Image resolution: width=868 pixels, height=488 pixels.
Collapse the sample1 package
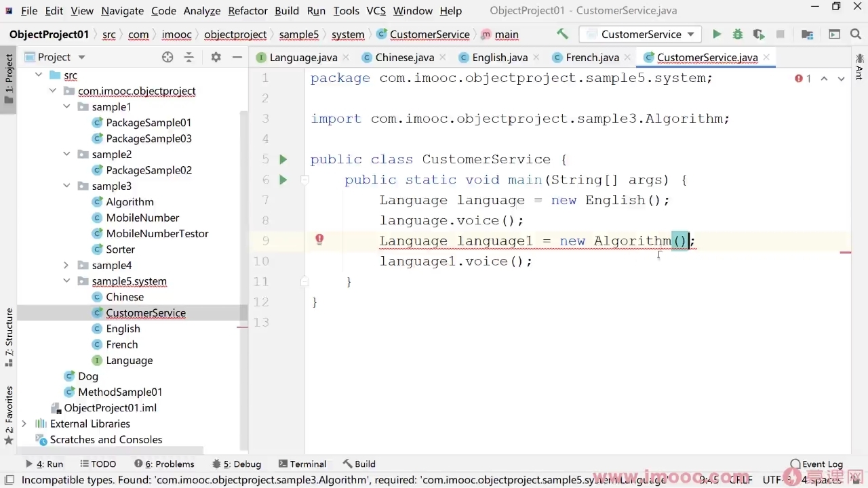click(x=66, y=106)
